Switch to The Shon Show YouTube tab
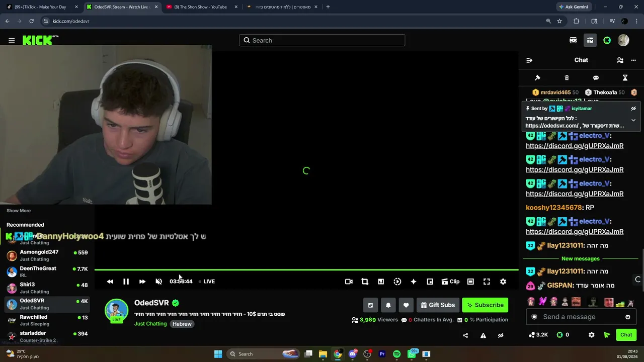This screenshot has height=362, width=644. [x=201, y=7]
